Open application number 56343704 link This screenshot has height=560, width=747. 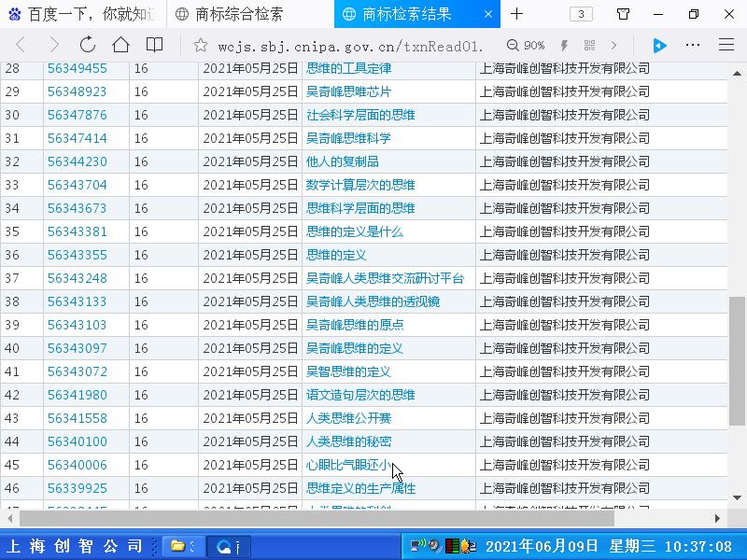click(x=78, y=185)
